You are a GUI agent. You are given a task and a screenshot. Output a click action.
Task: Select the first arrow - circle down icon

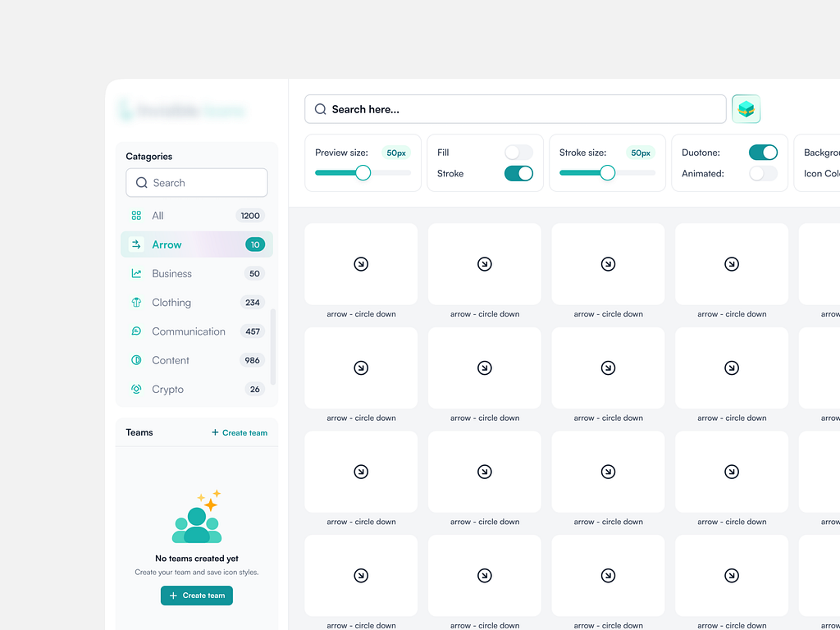(361, 264)
